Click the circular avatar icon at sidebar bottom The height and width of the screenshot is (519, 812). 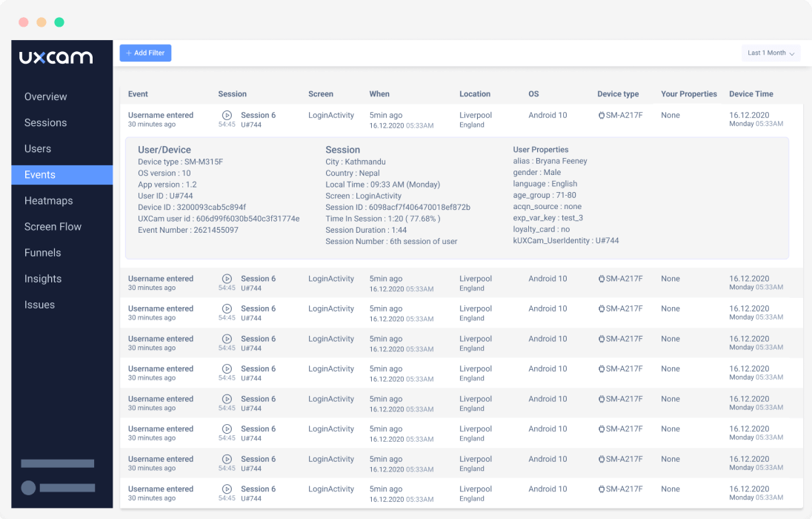click(27, 488)
